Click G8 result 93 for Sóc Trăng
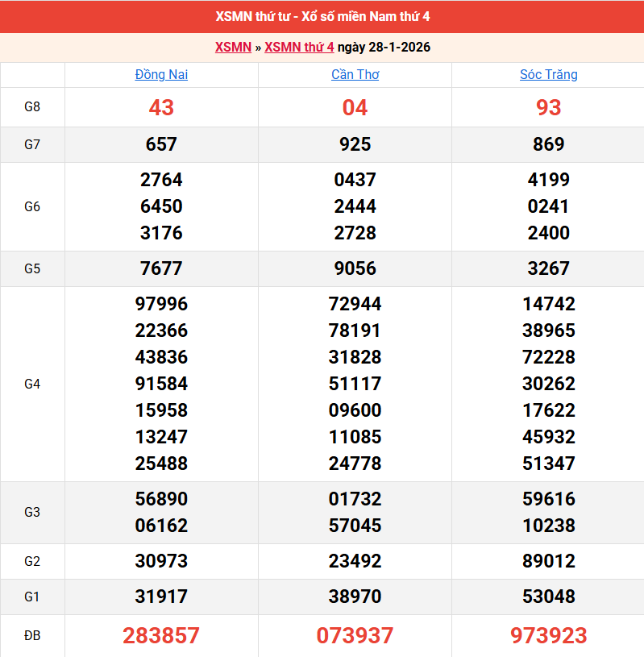 [548, 107]
